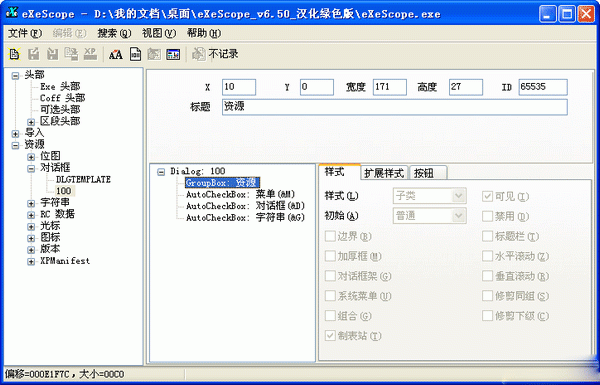Image resolution: width=600 pixels, height=385 pixels.
Task: Collapse the 头部 tree node
Action: 15,75
